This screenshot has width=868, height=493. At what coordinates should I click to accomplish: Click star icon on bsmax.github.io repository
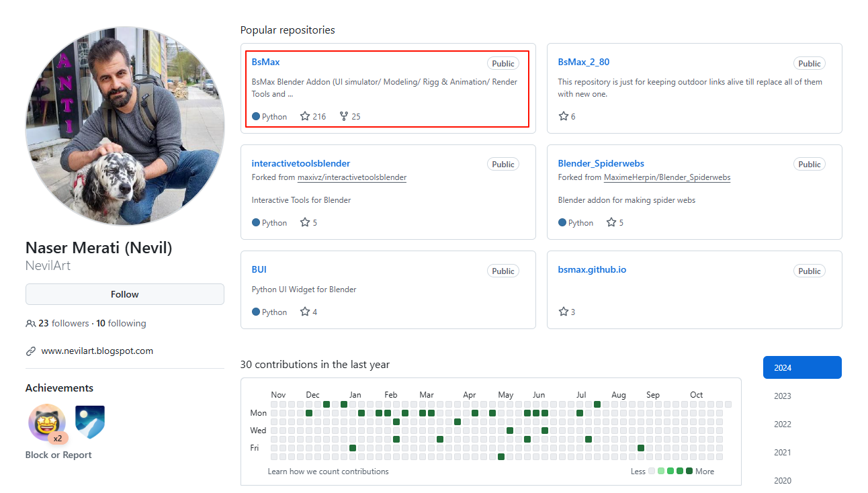(x=564, y=312)
